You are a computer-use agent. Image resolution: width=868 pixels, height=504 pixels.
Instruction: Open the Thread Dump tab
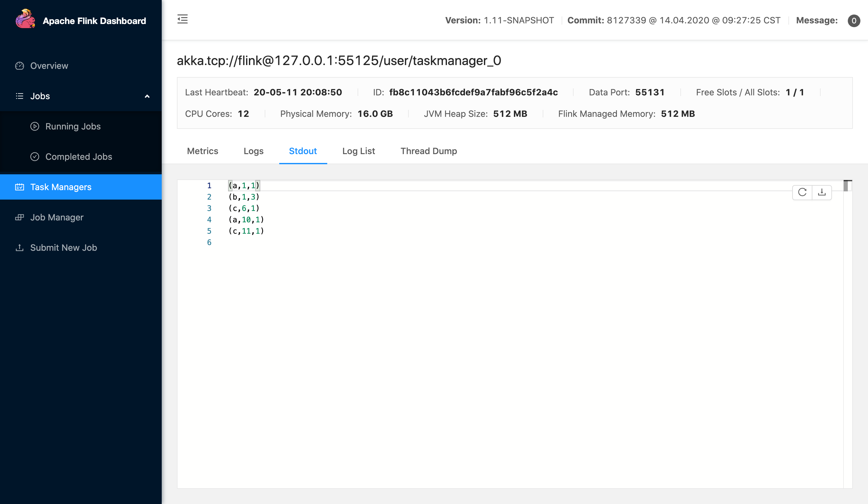pyautogui.click(x=429, y=151)
